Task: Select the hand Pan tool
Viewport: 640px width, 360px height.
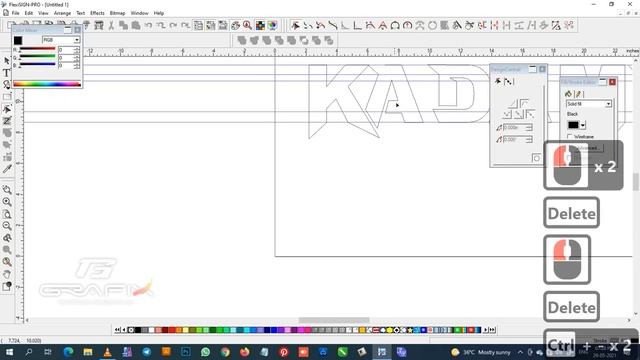Action: coord(7,274)
